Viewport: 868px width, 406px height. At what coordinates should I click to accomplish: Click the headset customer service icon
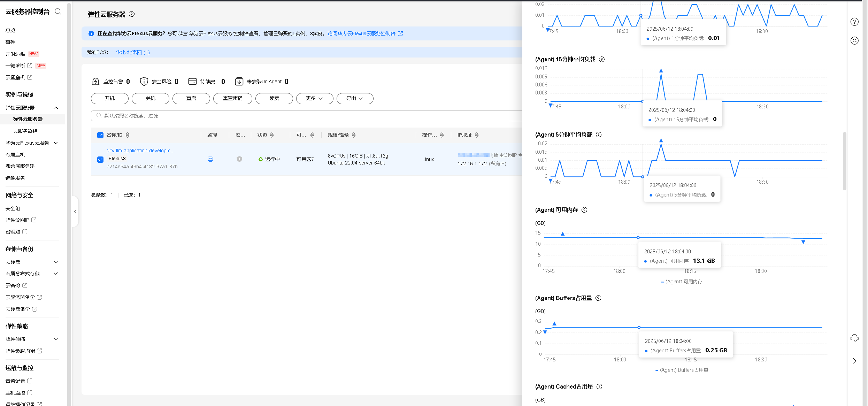(854, 338)
